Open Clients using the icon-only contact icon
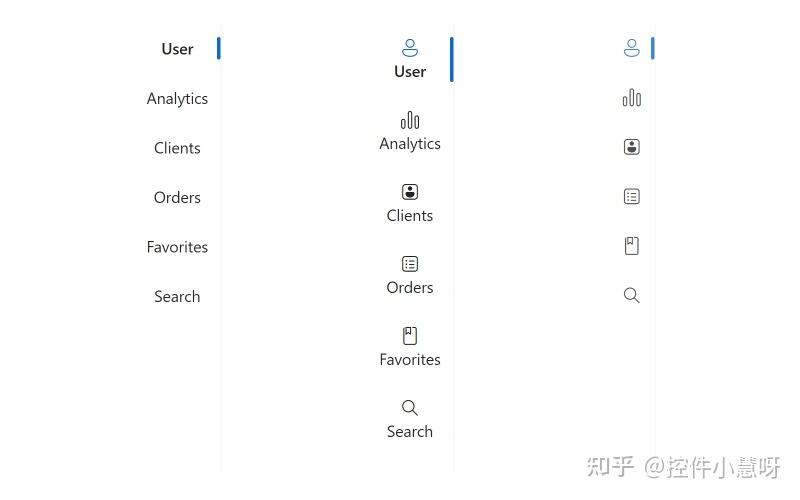Image resolution: width=800 pixels, height=500 pixels. tap(631, 147)
